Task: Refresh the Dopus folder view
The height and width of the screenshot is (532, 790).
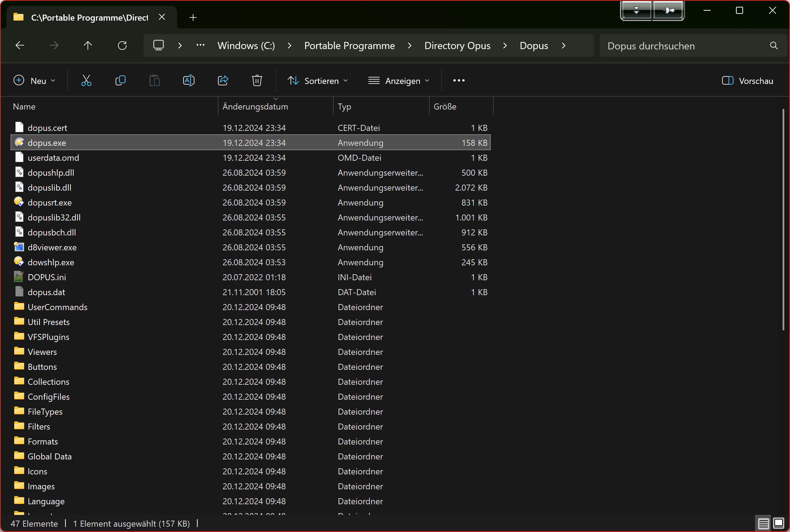Action: click(x=122, y=46)
